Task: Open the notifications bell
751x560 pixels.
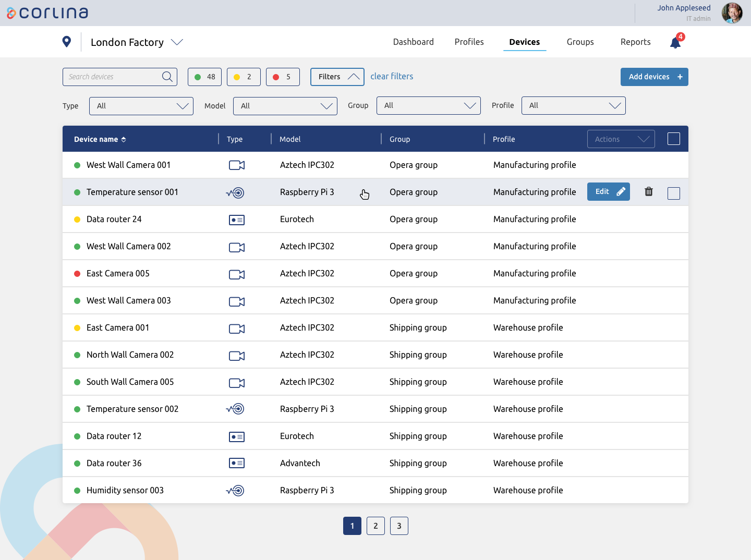Action: (675, 43)
